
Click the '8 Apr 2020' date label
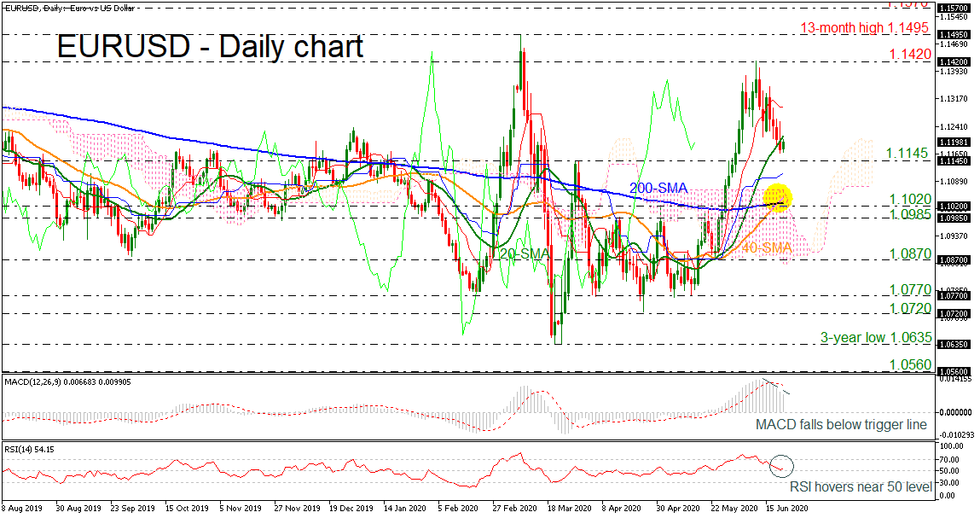[x=623, y=509]
